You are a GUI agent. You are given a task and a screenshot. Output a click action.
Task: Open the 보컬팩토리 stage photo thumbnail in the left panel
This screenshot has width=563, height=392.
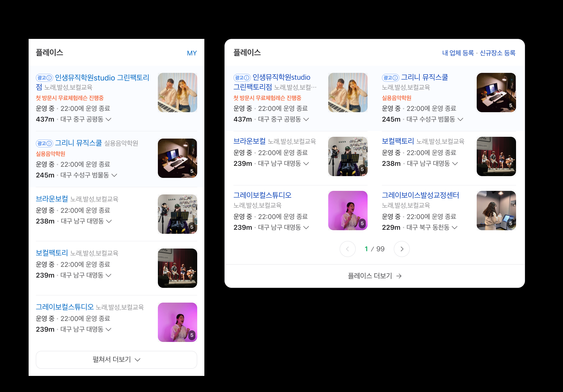click(x=177, y=268)
